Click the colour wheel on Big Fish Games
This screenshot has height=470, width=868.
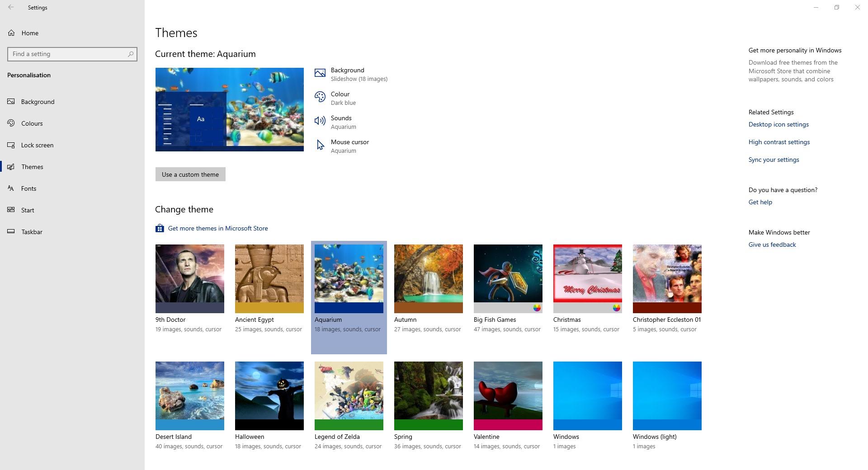coord(537,308)
